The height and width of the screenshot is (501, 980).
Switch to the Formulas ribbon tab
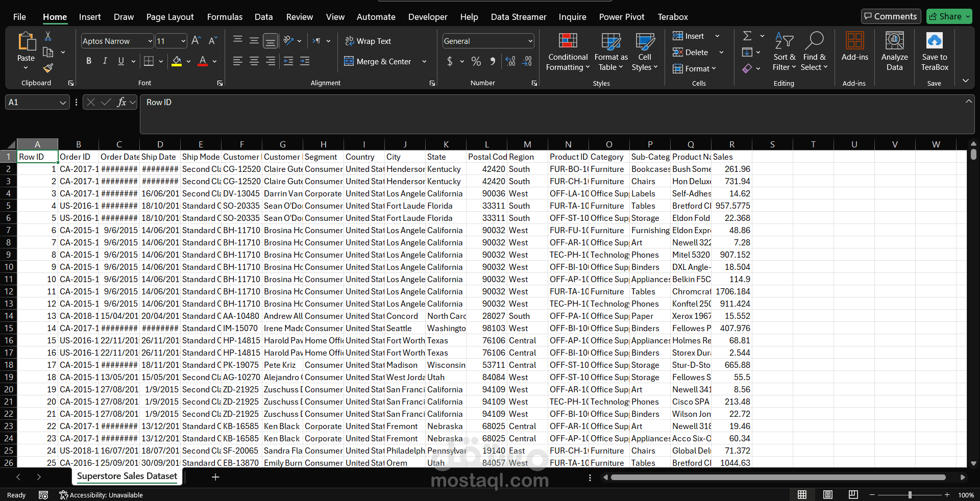point(225,17)
